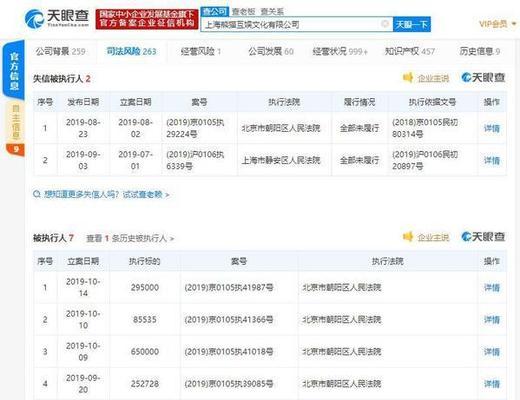Switch to the 查老板 search tab
Image resolution: width=520 pixels, height=400 pixels.
click(243, 12)
